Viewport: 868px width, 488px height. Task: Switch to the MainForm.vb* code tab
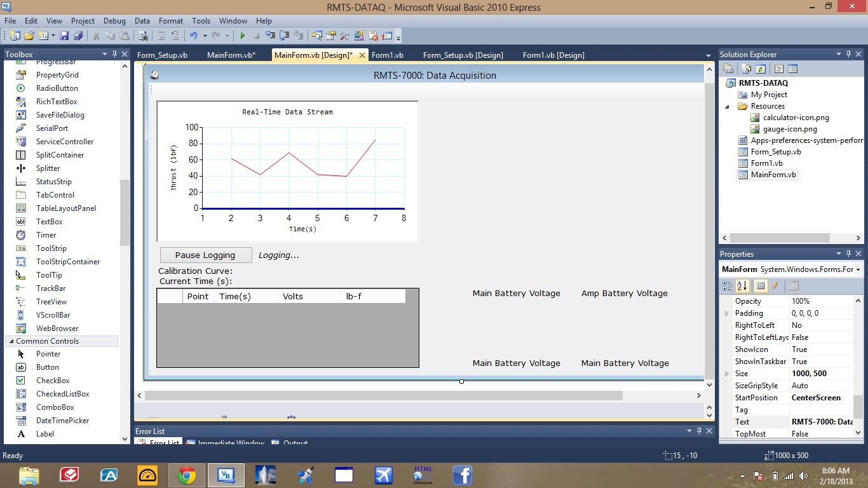(231, 55)
